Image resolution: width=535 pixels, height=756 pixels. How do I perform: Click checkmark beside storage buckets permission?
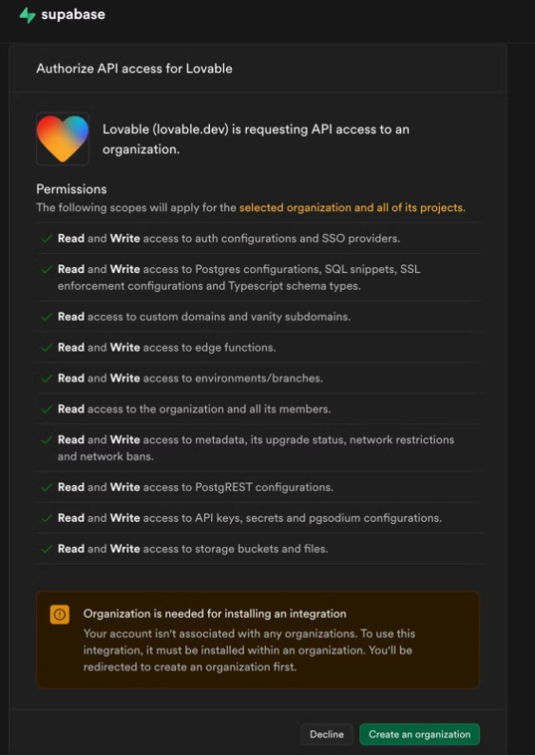tap(47, 549)
